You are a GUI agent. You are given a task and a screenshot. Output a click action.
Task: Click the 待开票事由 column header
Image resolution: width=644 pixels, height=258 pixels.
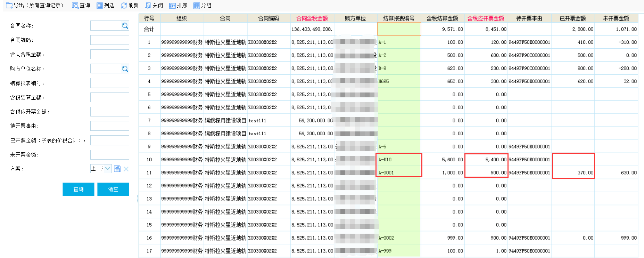click(529, 18)
